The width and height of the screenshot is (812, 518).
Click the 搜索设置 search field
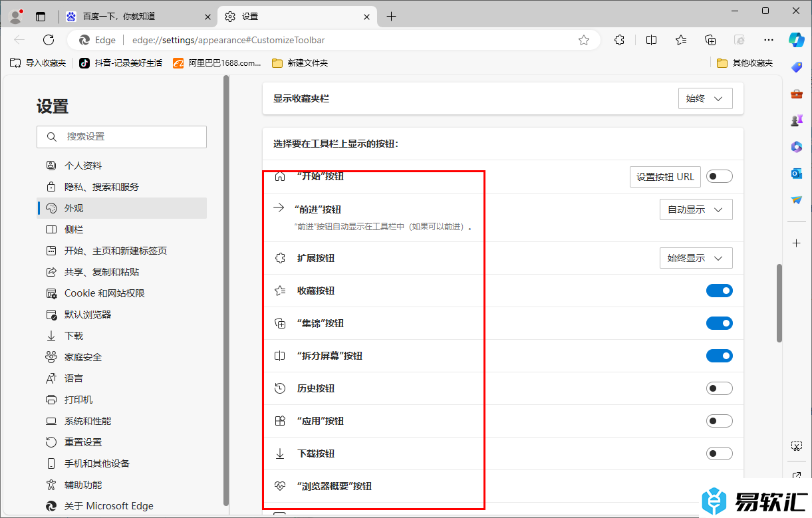pyautogui.click(x=122, y=136)
